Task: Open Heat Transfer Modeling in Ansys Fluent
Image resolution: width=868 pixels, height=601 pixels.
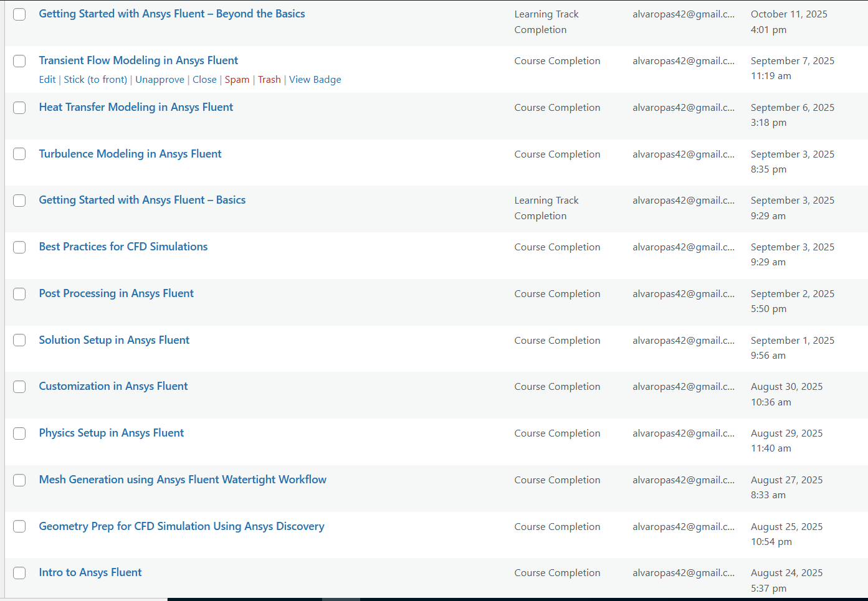Action: pyautogui.click(x=136, y=107)
